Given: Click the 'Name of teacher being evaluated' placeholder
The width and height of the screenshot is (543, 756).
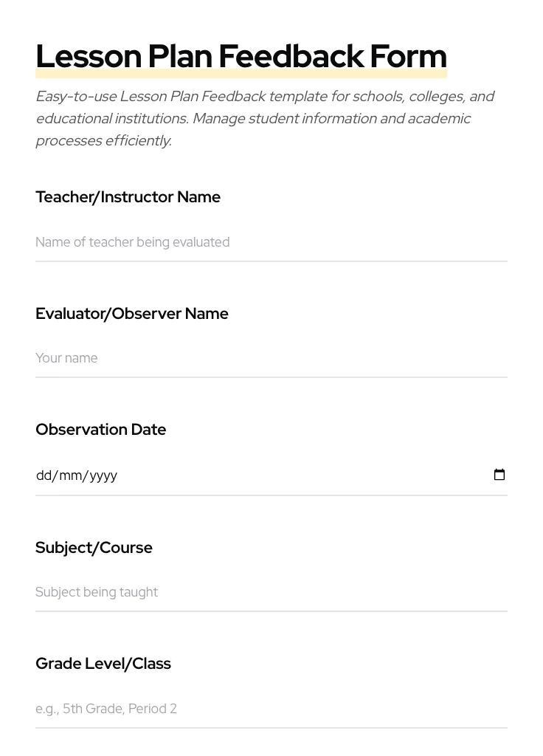Looking at the screenshot, I should click(x=132, y=242).
